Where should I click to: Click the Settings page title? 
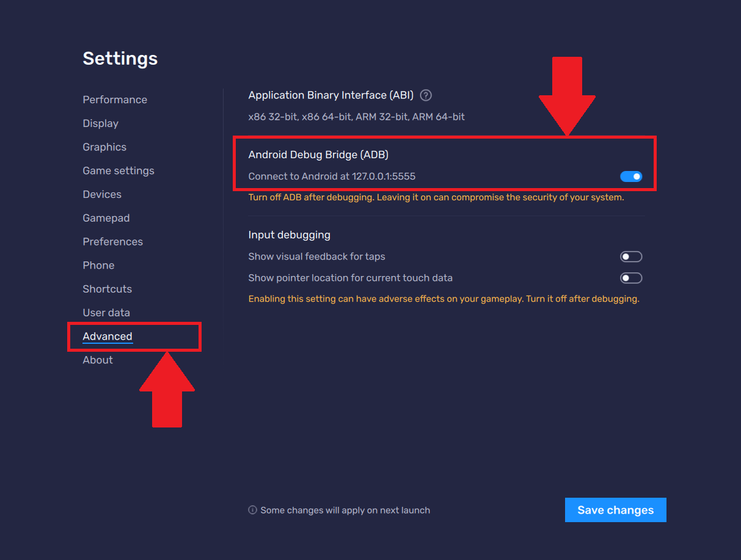pos(120,59)
